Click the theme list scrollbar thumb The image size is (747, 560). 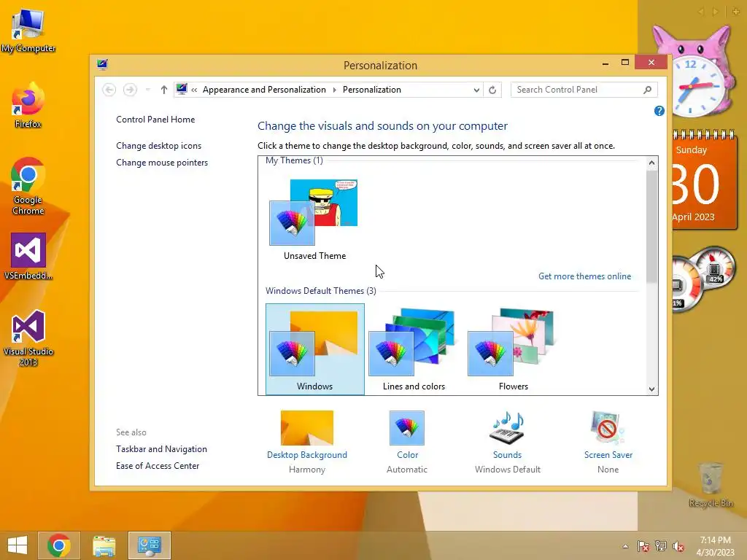click(651, 226)
